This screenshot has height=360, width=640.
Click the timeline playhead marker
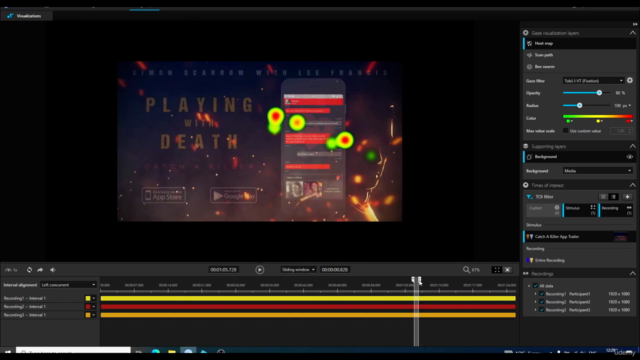pyautogui.click(x=416, y=280)
